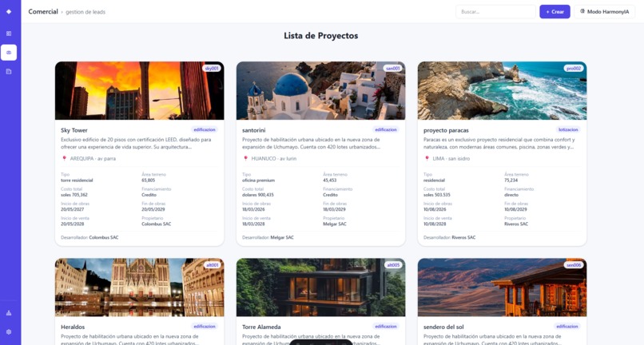Select the Torre Alameda title
The width and height of the screenshot is (644, 345).
tap(261, 327)
